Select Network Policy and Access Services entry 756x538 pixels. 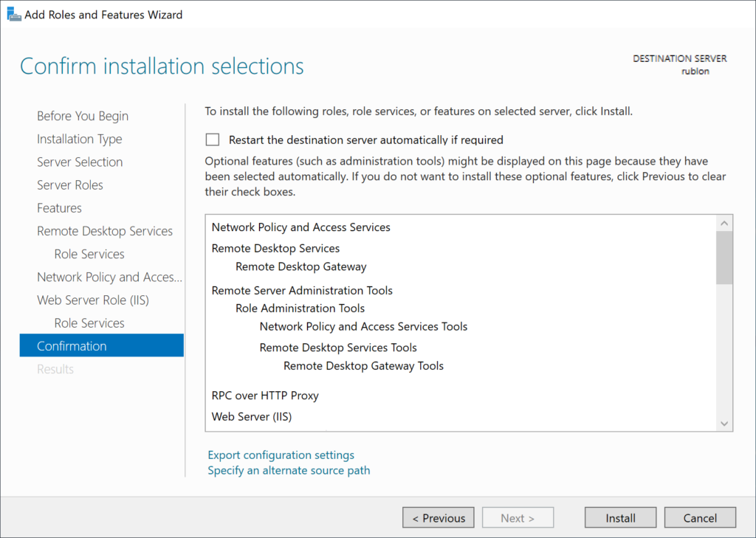tap(300, 227)
